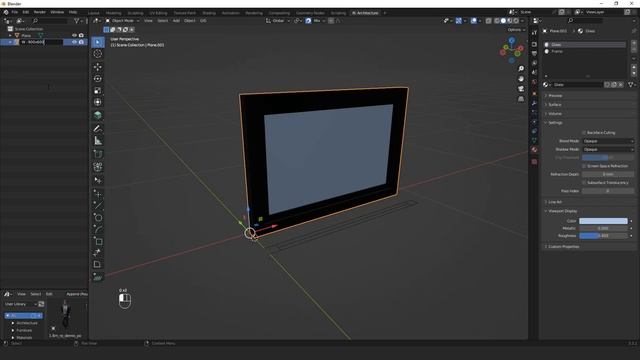
Task: Select the Rotate tool
Action: point(98,78)
